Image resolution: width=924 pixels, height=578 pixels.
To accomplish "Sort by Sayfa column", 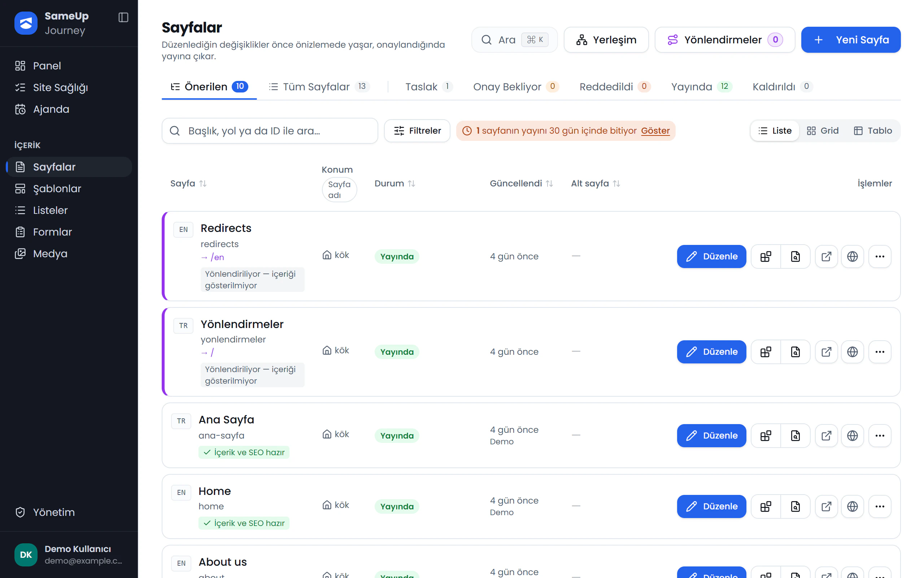I will 188,184.
